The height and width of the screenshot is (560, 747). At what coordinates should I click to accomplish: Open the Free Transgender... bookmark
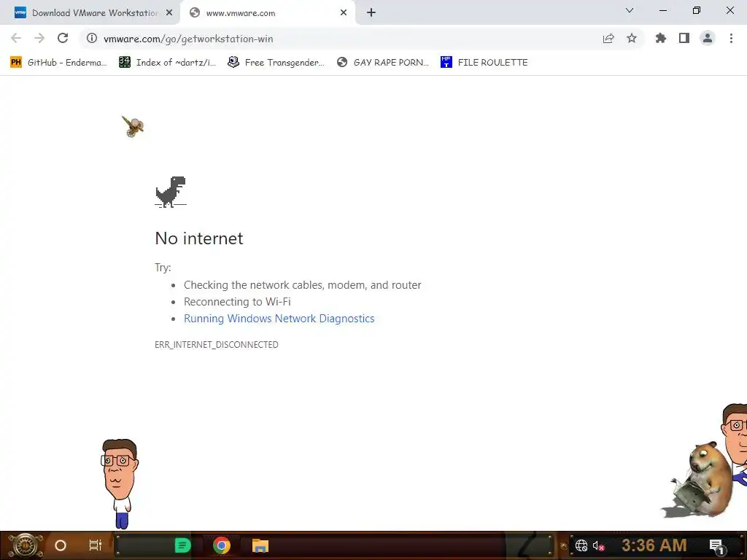coord(276,63)
